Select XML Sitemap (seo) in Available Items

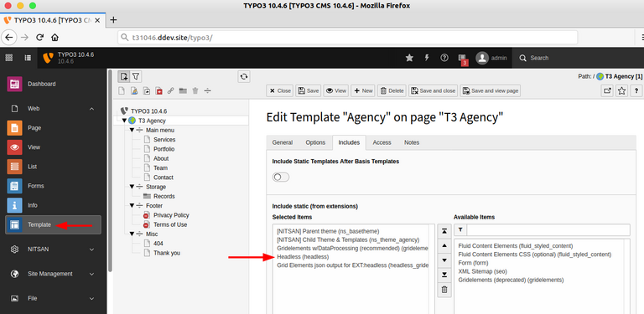pyautogui.click(x=483, y=271)
